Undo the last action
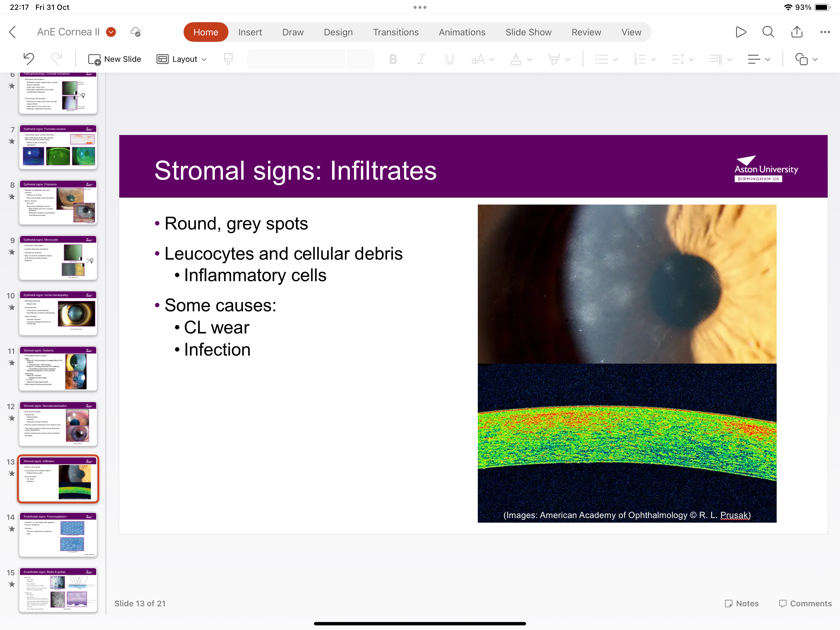Screen dimensions: 840x630 point(29,59)
